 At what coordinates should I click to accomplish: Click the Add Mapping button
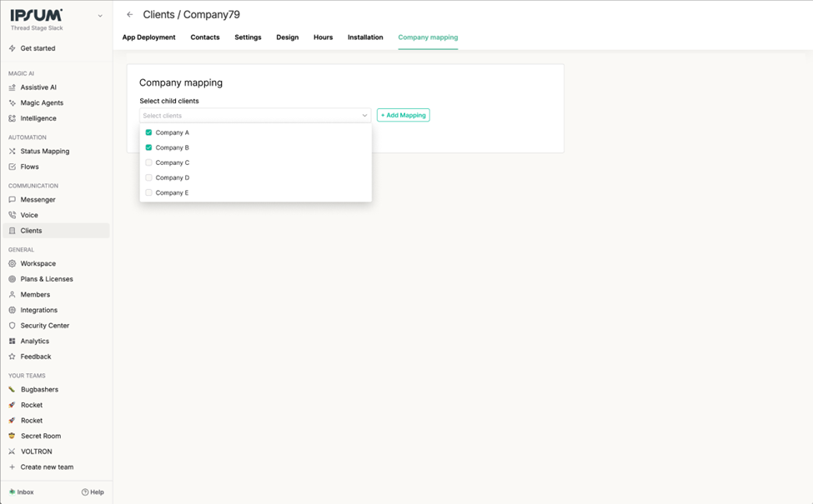(x=404, y=115)
